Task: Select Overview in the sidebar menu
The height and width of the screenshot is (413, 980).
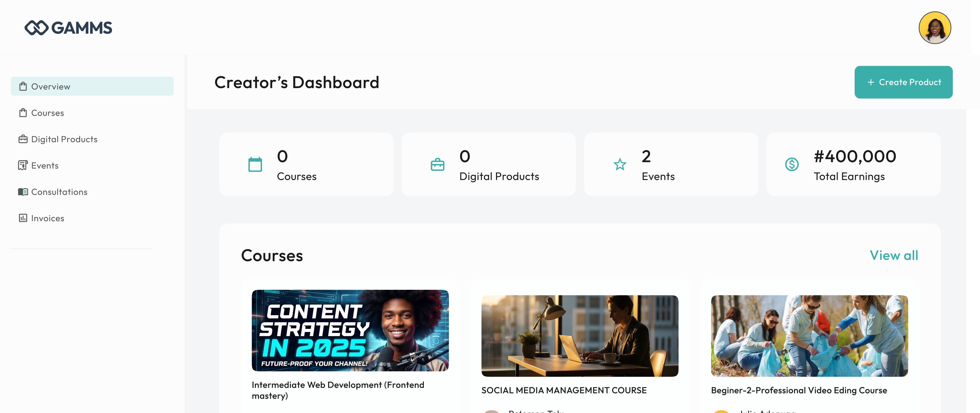Action: click(x=92, y=86)
